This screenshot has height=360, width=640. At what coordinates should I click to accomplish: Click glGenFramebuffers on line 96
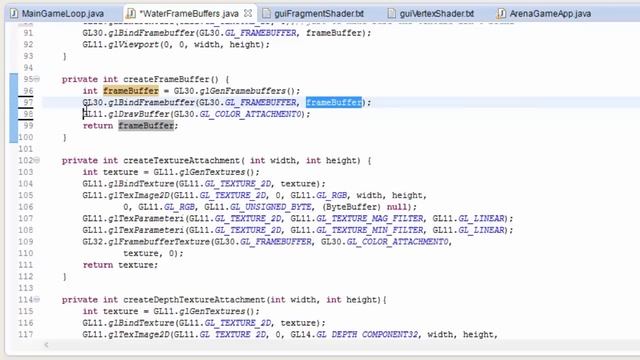(x=243, y=91)
